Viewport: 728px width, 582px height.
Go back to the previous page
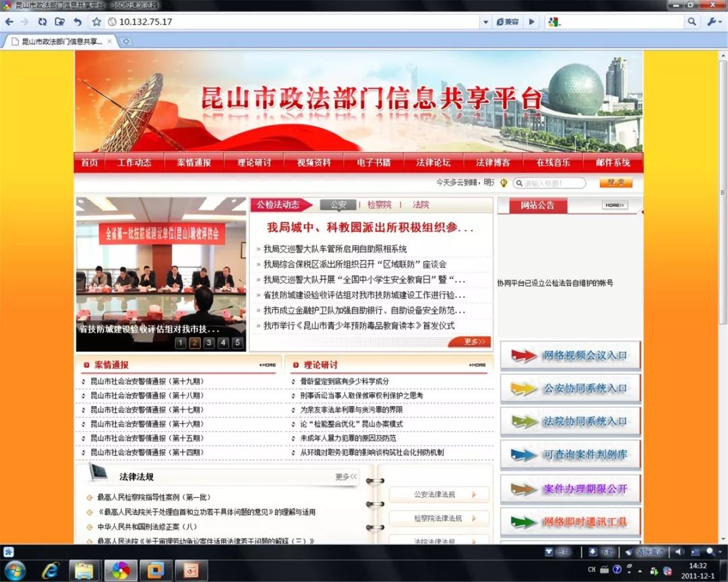click(9, 22)
